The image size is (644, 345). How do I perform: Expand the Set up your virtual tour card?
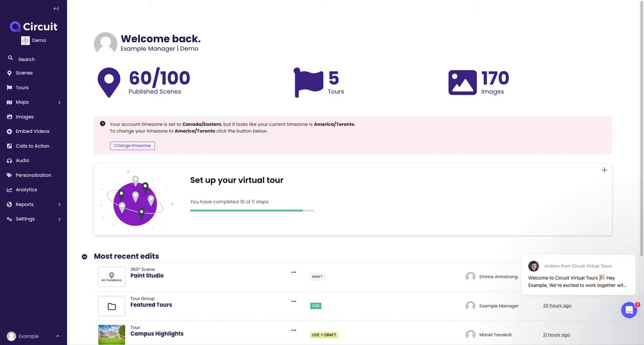(x=604, y=170)
